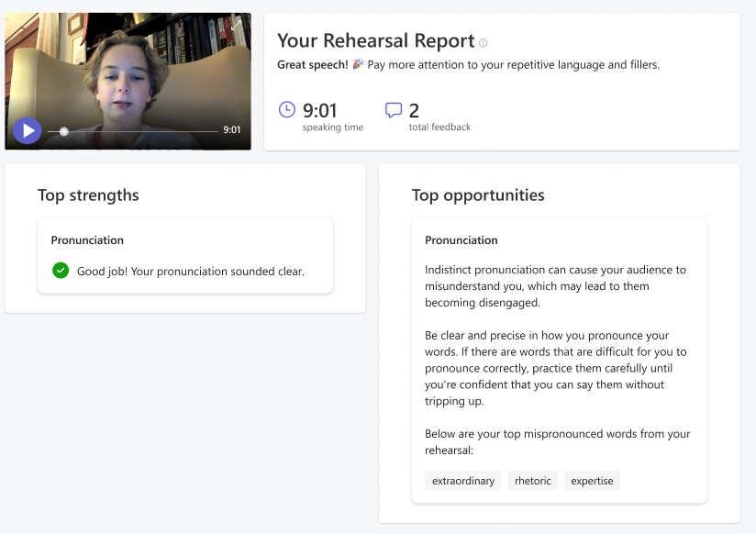Click the 'Indistinct pronunciation can cause' paragraph
The height and width of the screenshot is (534, 756).
coord(555,286)
